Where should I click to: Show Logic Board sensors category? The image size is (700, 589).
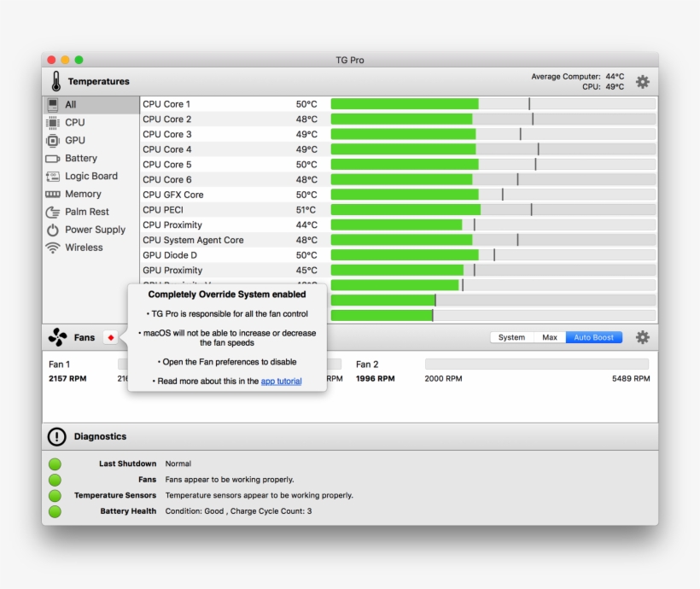(x=91, y=176)
